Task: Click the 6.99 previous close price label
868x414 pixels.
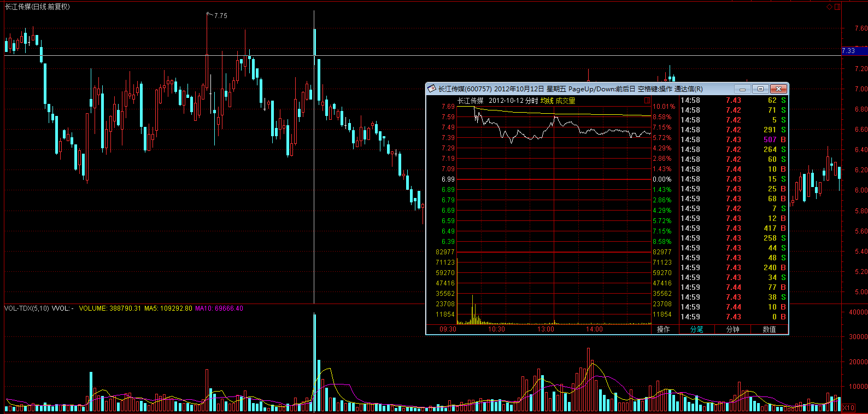Action: tap(448, 179)
